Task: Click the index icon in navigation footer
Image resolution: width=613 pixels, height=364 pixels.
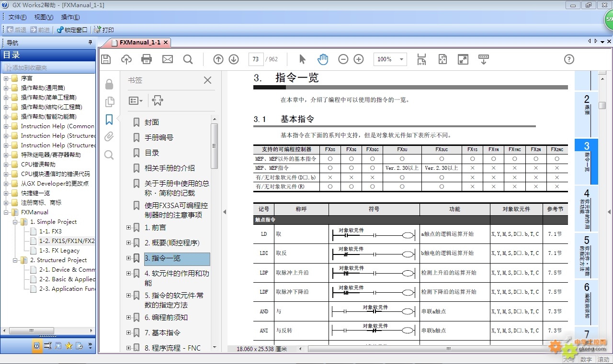Action: coord(48,346)
